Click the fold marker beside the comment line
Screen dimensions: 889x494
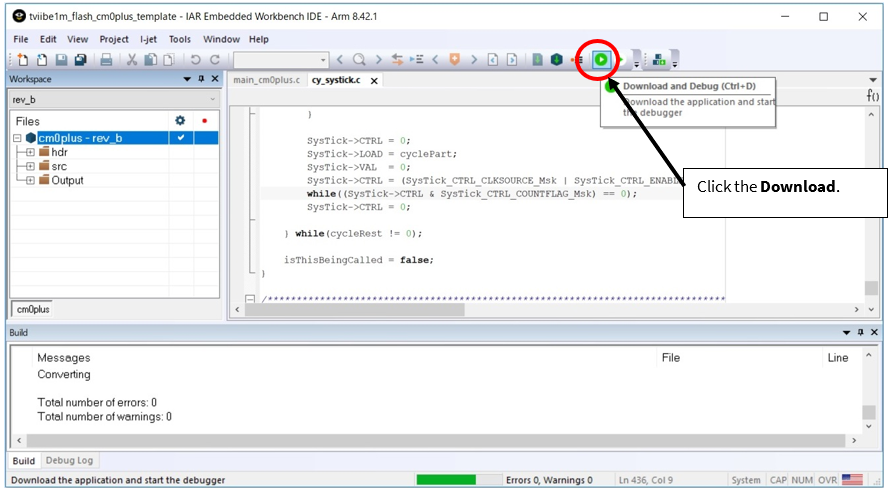249,298
